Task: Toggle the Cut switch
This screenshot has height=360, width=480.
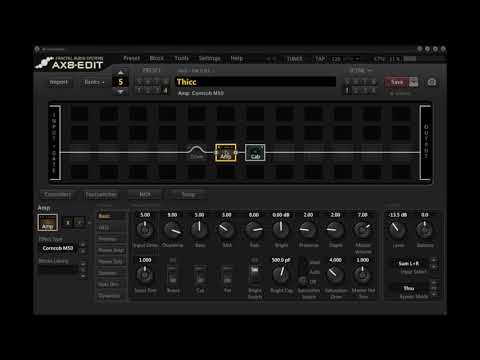Action: tap(200, 275)
